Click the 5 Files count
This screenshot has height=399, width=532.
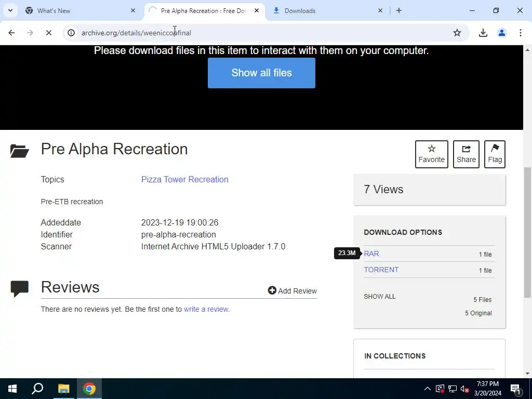483,300
